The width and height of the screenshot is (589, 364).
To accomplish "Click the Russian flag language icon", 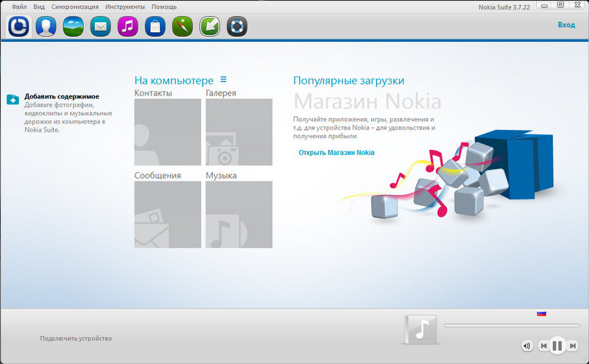I will 541,313.
